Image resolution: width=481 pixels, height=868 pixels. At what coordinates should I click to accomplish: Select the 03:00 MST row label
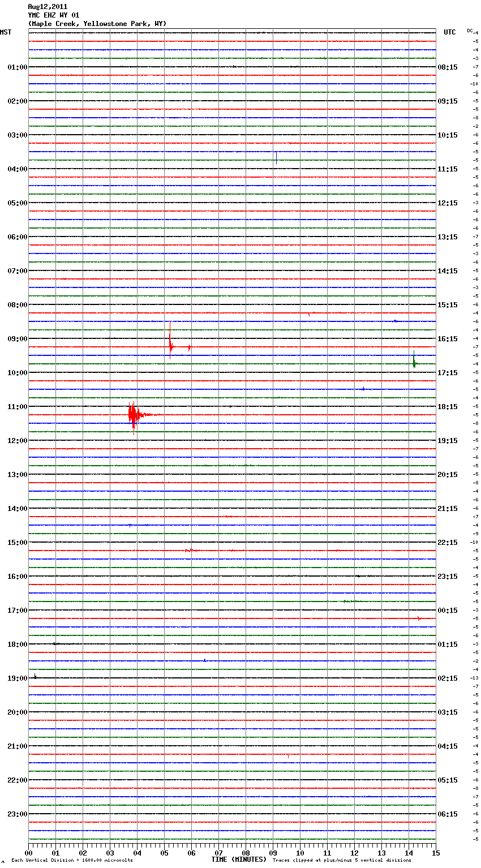pos(18,135)
